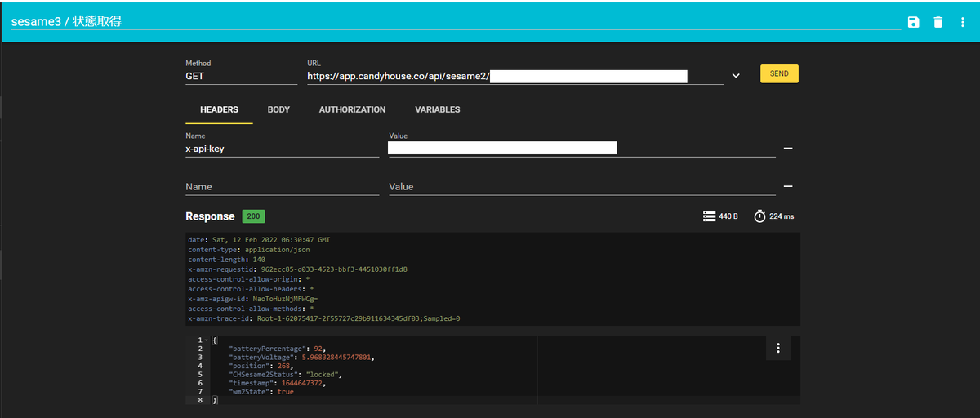The image size is (980, 418).
Task: Click the wm2State true line
Action: tap(261, 392)
